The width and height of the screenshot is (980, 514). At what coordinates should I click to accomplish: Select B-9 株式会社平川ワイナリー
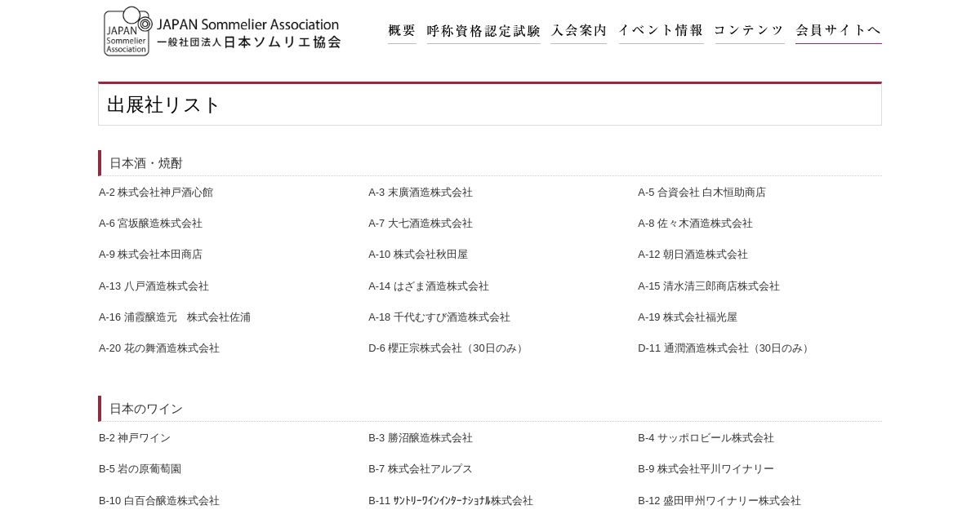706,469
